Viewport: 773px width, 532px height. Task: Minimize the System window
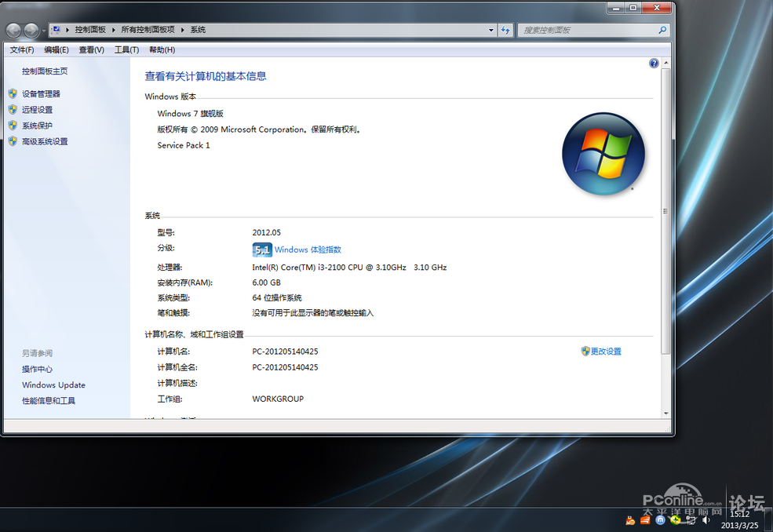(616, 7)
